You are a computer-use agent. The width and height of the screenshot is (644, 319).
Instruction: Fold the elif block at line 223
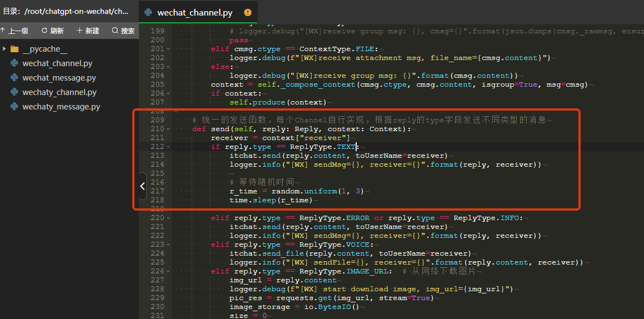pos(168,245)
